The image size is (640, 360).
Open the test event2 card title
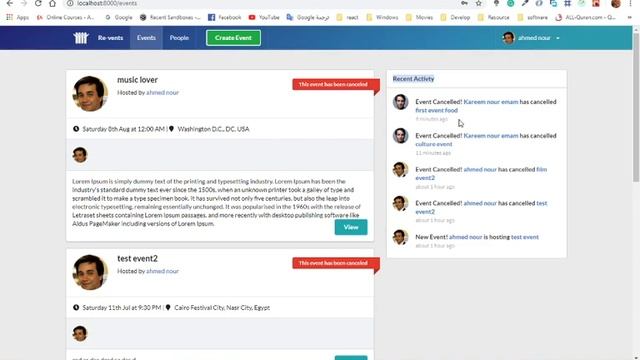coord(137,258)
